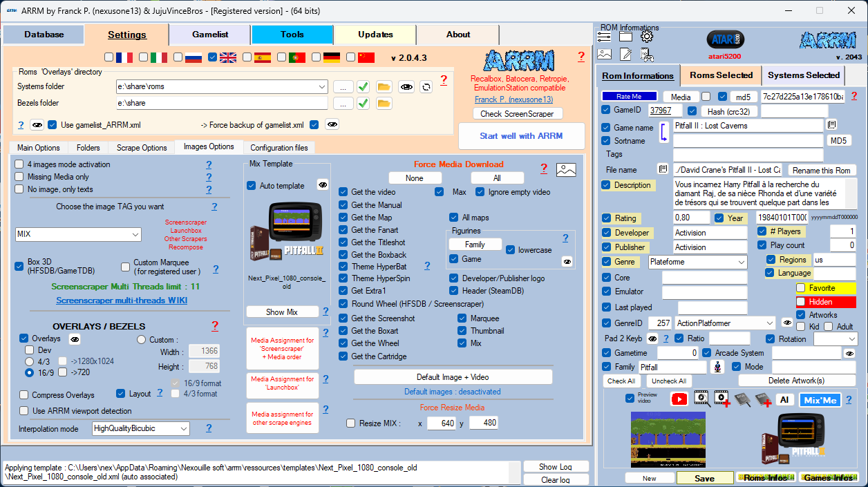Toggle Use gamelist_ARRM.xml checkbox
Viewport: 868px width, 487px height.
click(x=53, y=125)
